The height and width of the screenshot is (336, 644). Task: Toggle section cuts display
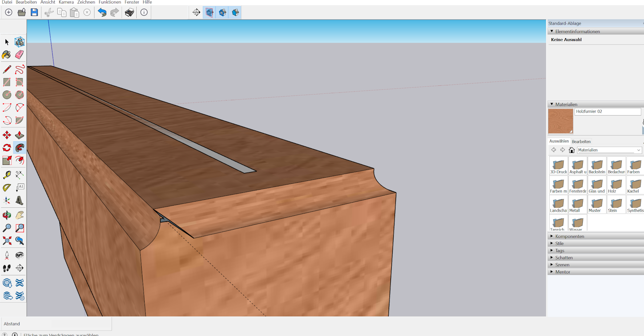(x=222, y=13)
